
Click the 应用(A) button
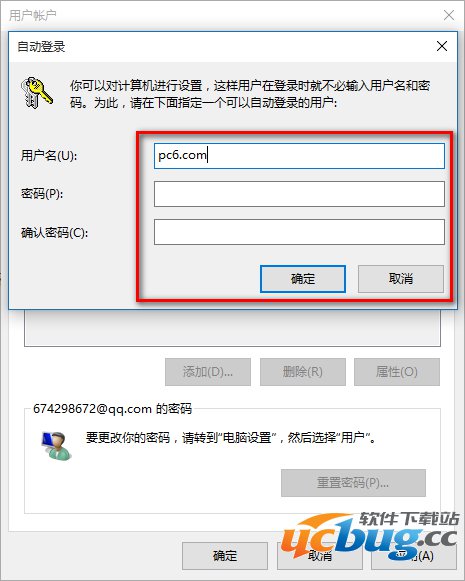[x=414, y=556]
